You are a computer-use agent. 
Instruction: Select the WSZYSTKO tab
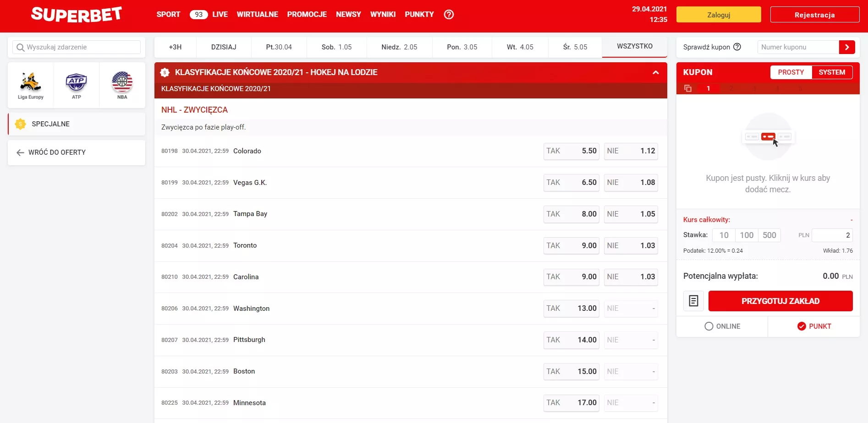coord(635,47)
